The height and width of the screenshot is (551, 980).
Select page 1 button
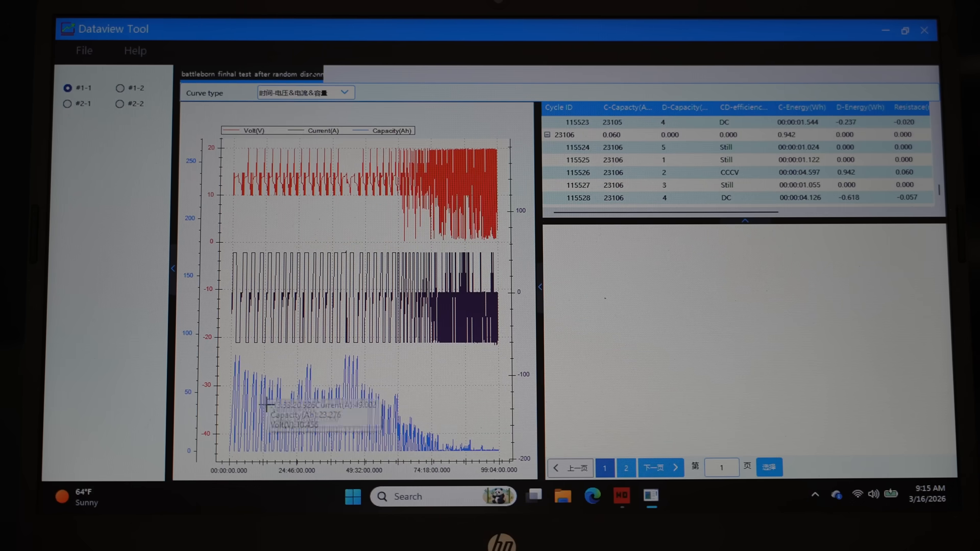605,467
